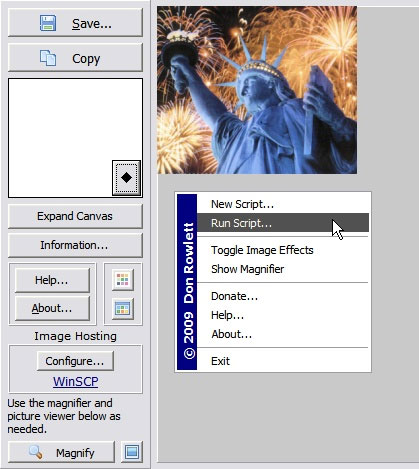Select New Script… menu entry
Image resolution: width=419 pixels, height=469 pixels.
point(242,204)
